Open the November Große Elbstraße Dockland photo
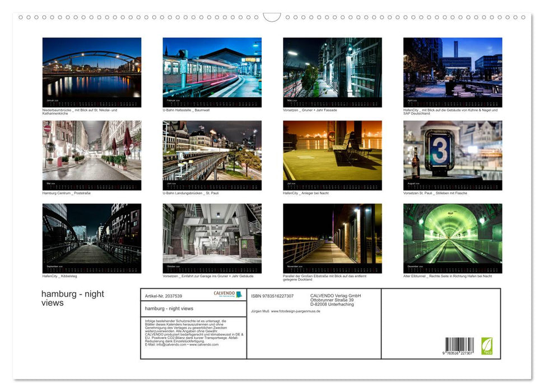The width and height of the screenshot is (544, 392). (x=332, y=237)
